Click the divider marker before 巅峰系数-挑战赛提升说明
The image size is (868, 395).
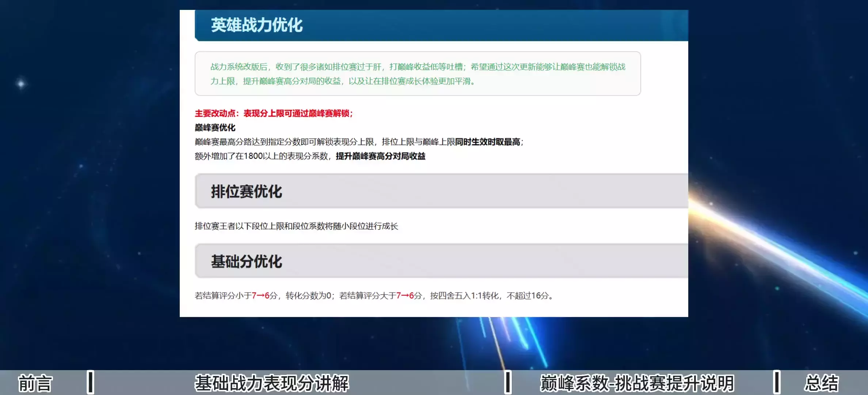508,383
